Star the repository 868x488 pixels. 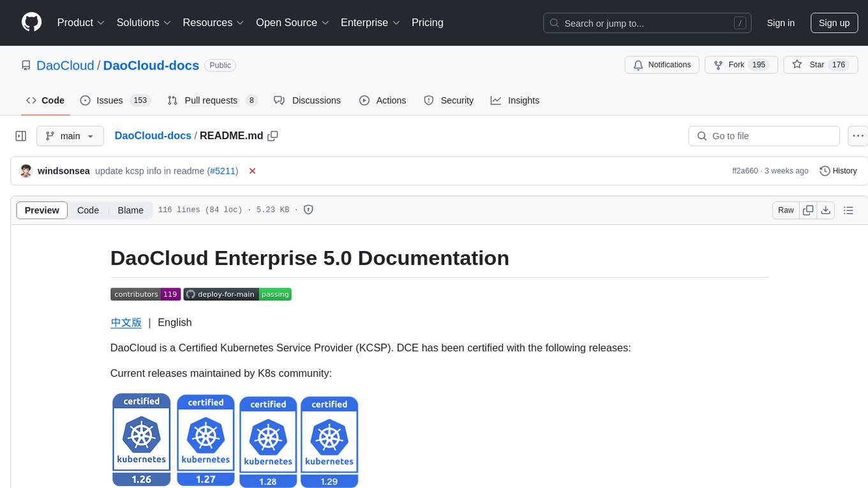click(819, 65)
